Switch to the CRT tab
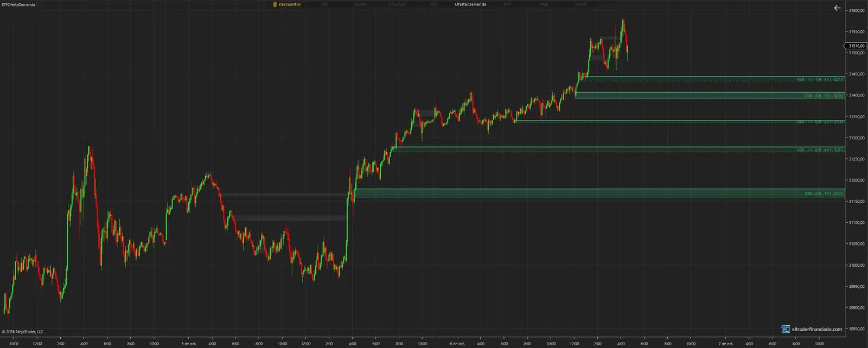Screen dimensions: 868x348 point(324,4)
